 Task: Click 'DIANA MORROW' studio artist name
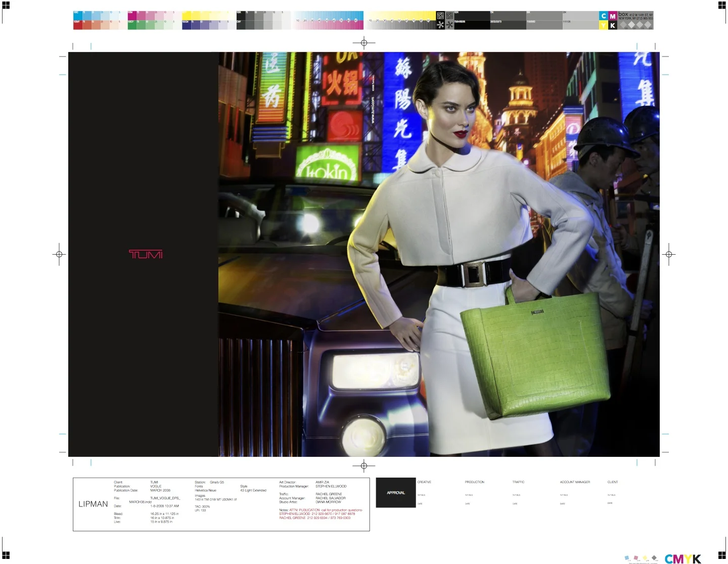coord(328,502)
